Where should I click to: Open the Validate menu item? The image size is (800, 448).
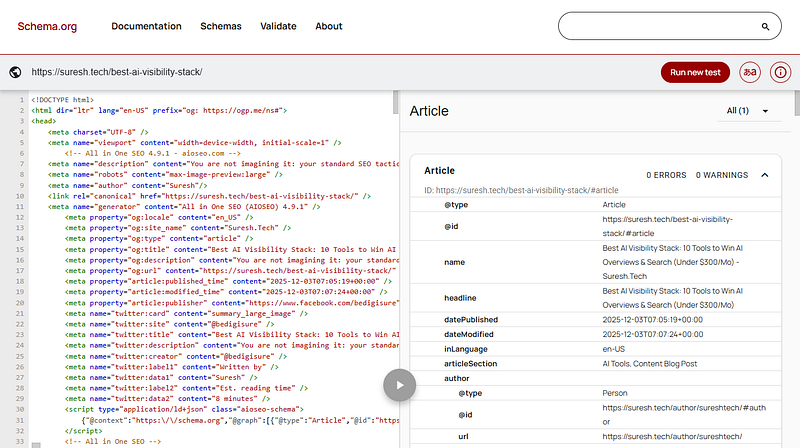278,26
